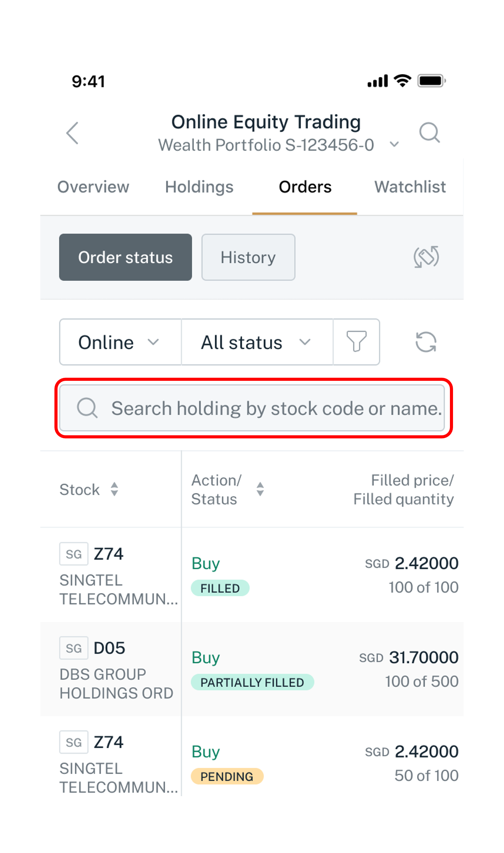Open the filter funnel icon

tap(356, 342)
